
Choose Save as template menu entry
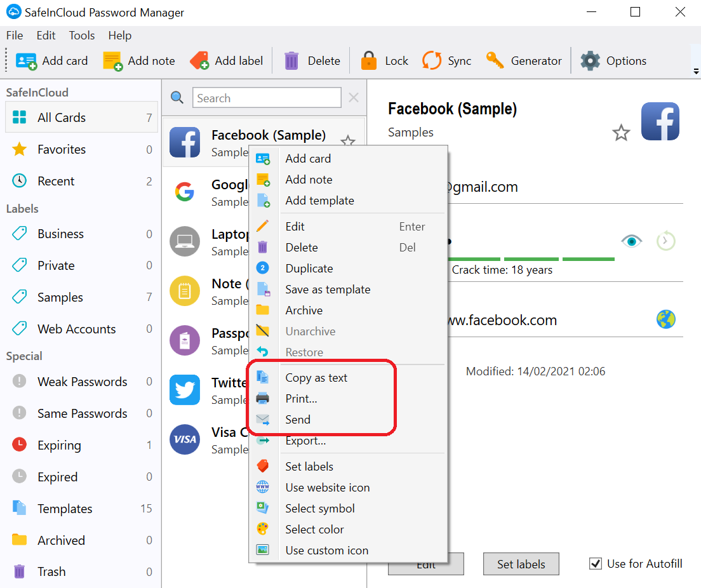348,290
